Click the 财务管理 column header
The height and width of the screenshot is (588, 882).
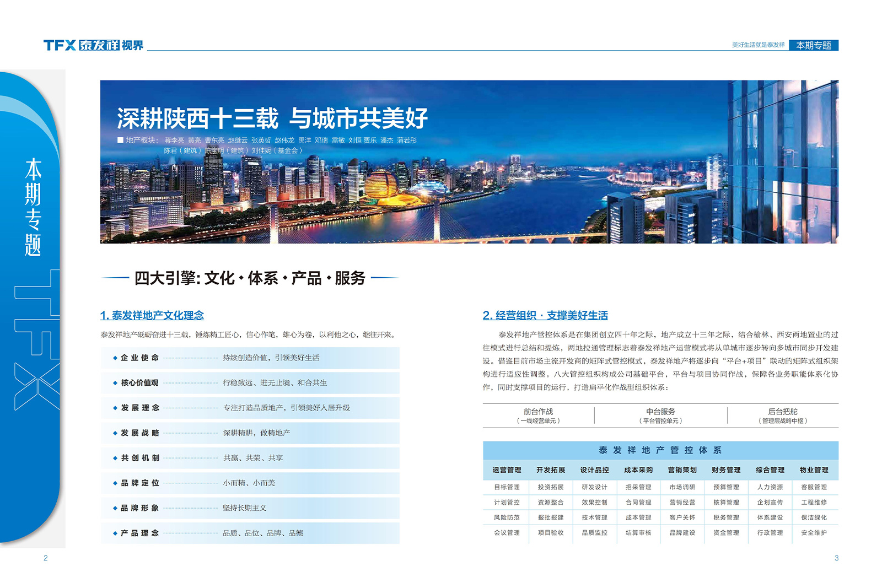point(726,470)
